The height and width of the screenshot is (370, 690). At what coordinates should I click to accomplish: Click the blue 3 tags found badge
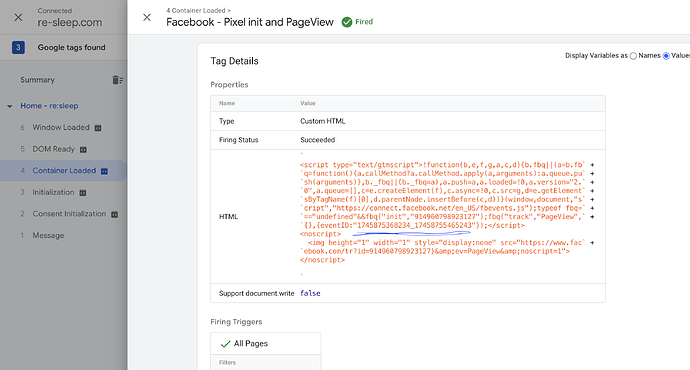coord(18,47)
